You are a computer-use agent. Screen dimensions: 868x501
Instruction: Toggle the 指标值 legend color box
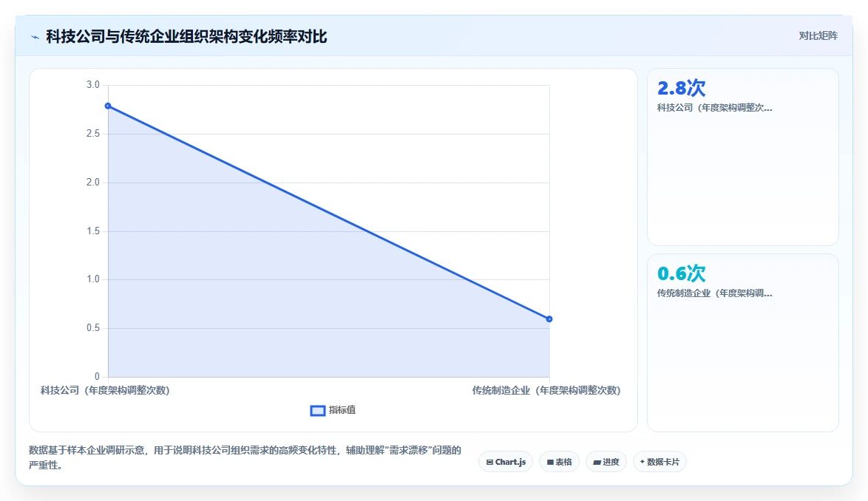(x=318, y=410)
